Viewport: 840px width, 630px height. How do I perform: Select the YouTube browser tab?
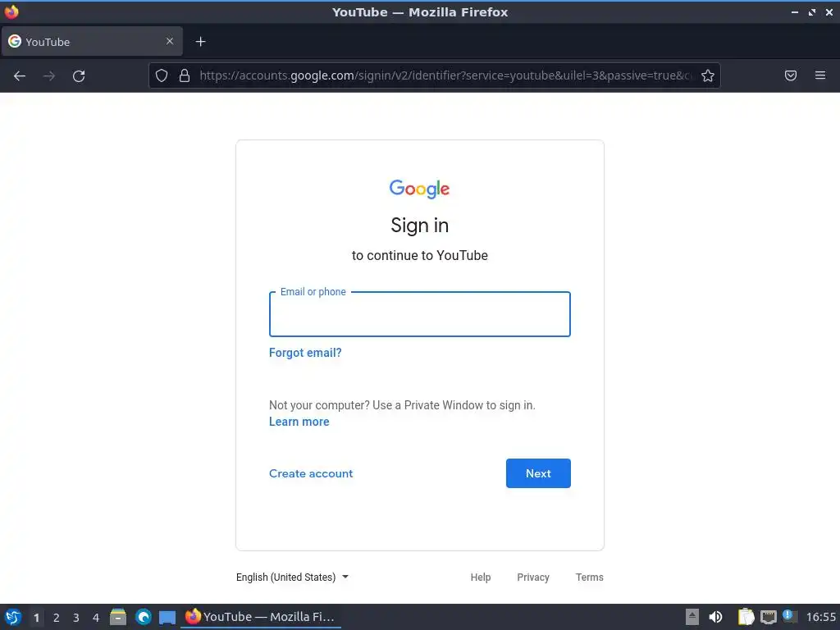coord(92,41)
